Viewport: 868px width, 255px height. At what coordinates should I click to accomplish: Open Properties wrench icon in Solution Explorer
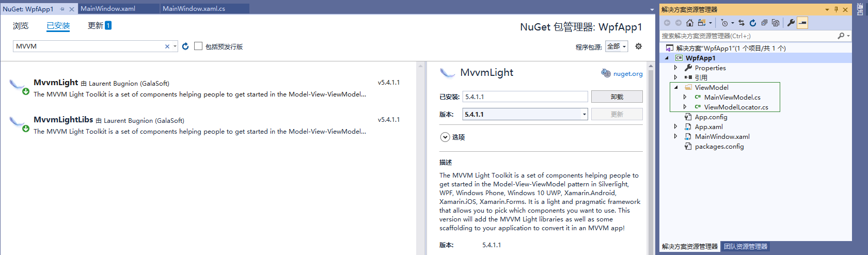791,23
